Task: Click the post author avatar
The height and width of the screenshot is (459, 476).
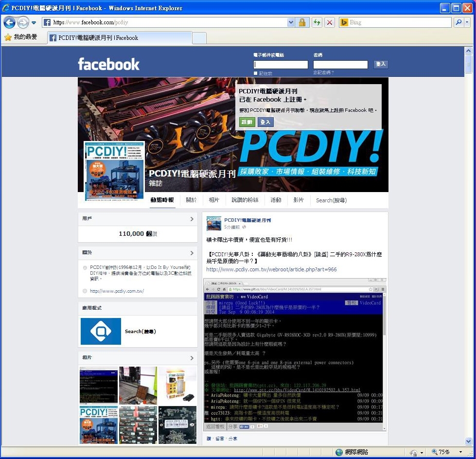Action: click(214, 224)
